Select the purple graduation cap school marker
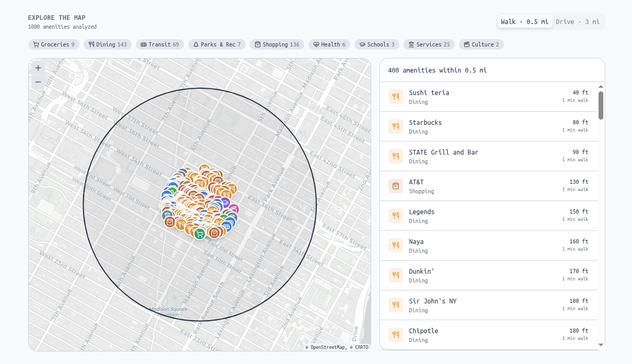632x364 pixels. [225, 202]
